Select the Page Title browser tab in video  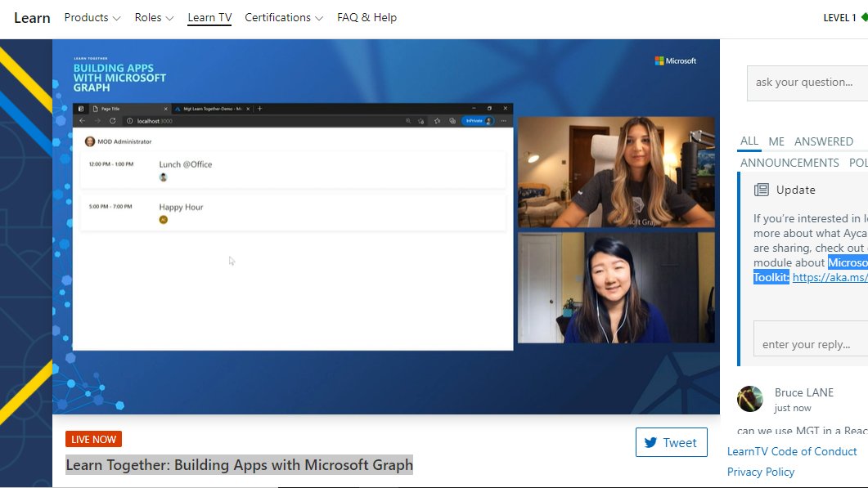(128, 109)
